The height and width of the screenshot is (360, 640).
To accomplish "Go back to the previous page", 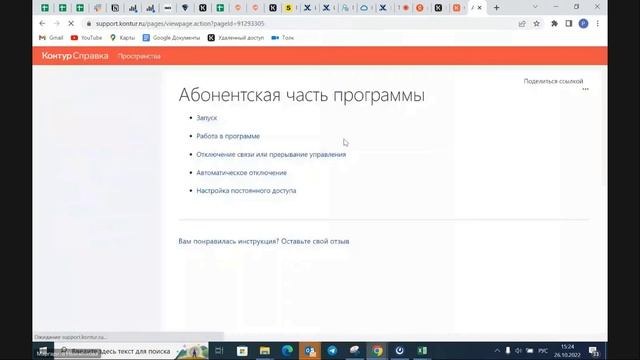I will (x=42, y=24).
